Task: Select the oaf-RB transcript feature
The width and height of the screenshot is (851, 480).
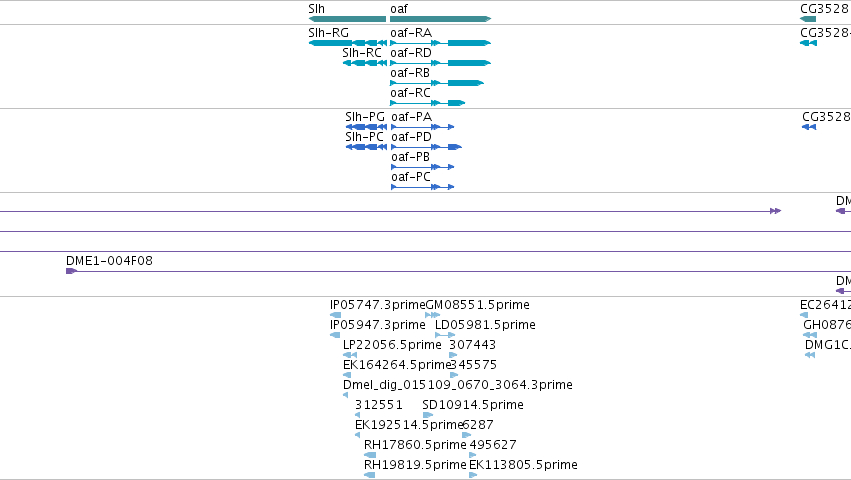Action: (x=437, y=83)
